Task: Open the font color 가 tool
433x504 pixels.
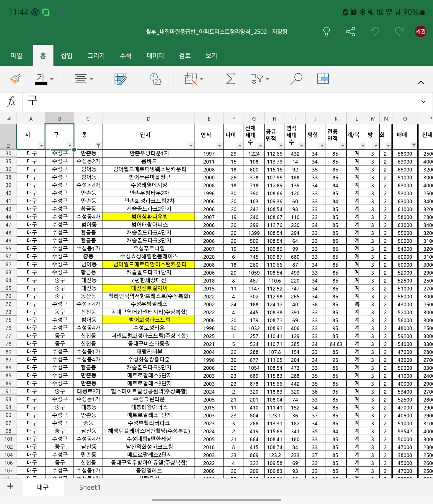Action: coord(41,79)
